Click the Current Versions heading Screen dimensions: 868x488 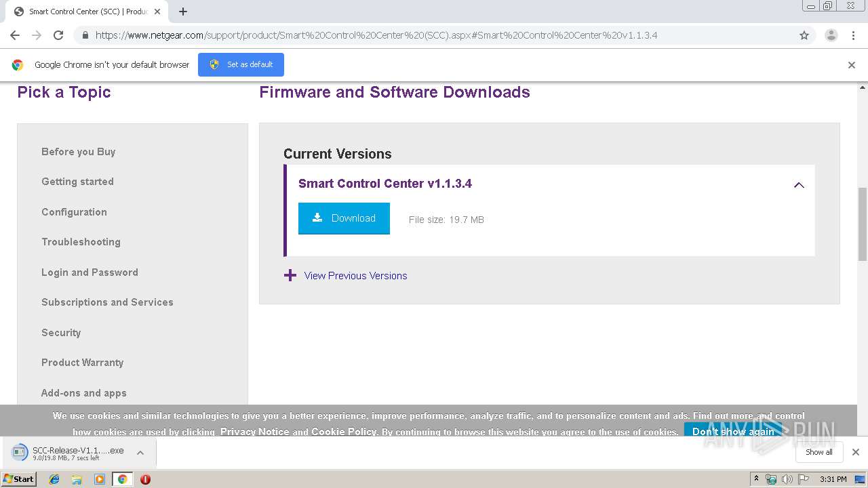point(338,154)
